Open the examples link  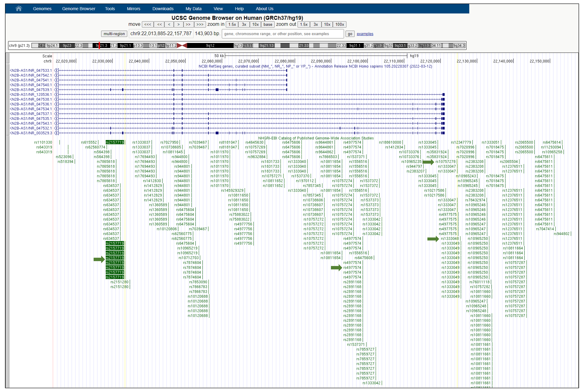[x=365, y=34]
